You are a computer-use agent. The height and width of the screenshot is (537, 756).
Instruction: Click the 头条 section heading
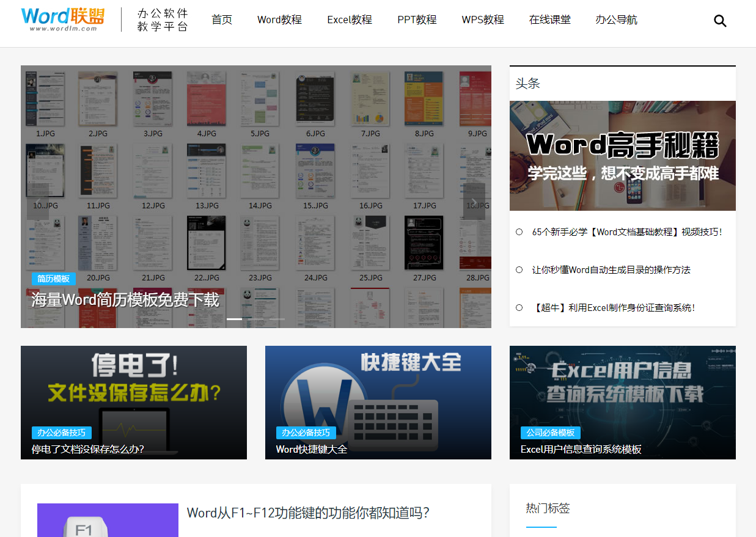pos(528,83)
